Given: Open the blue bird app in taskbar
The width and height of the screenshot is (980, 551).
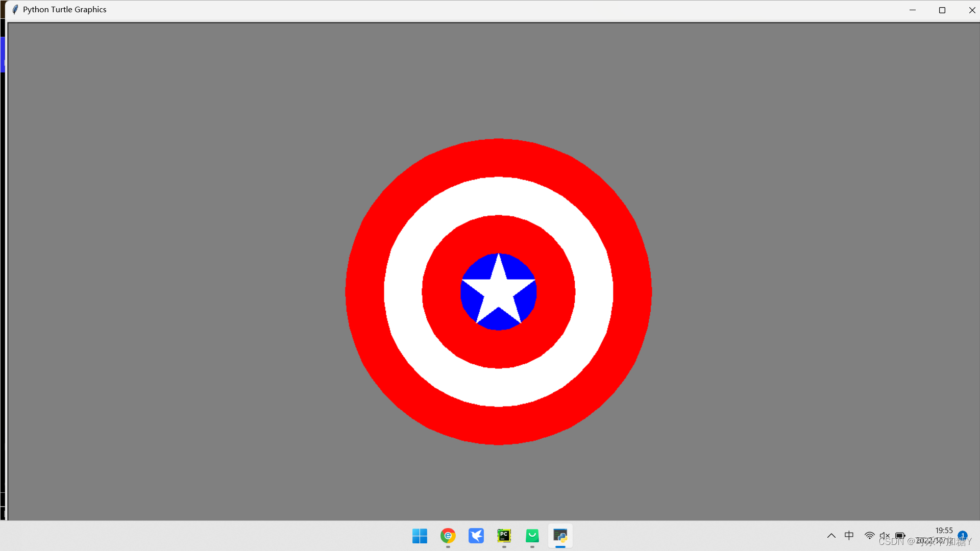Looking at the screenshot, I should [476, 536].
